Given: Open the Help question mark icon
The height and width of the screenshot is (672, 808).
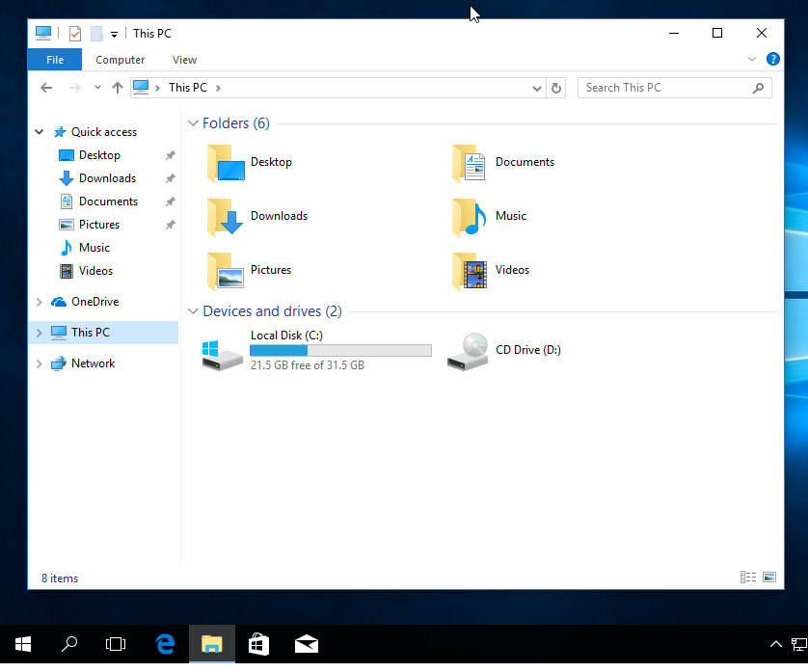Looking at the screenshot, I should click(772, 60).
